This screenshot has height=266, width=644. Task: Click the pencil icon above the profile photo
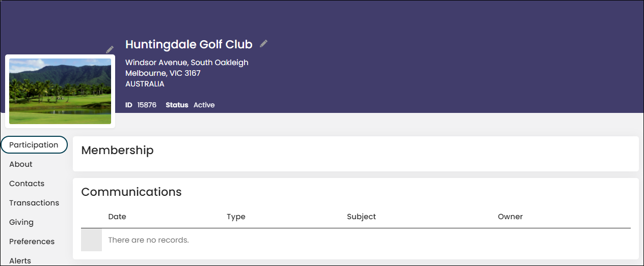(110, 50)
